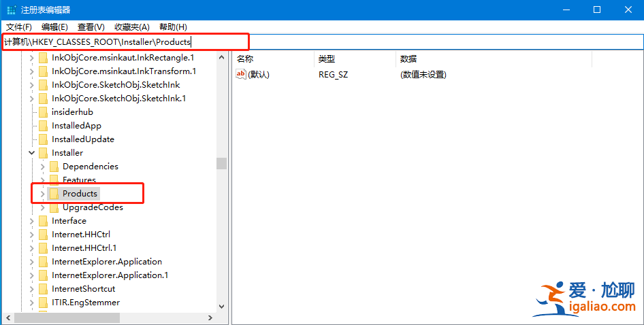Expand the UpgradeCodes subkey
Viewport: 644px width, 325px height.
[43, 207]
